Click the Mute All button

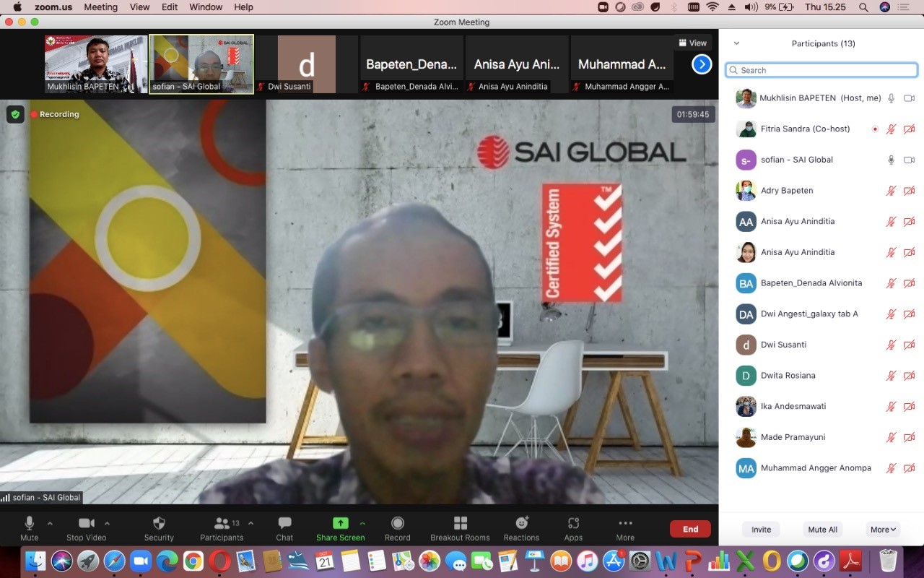point(823,530)
